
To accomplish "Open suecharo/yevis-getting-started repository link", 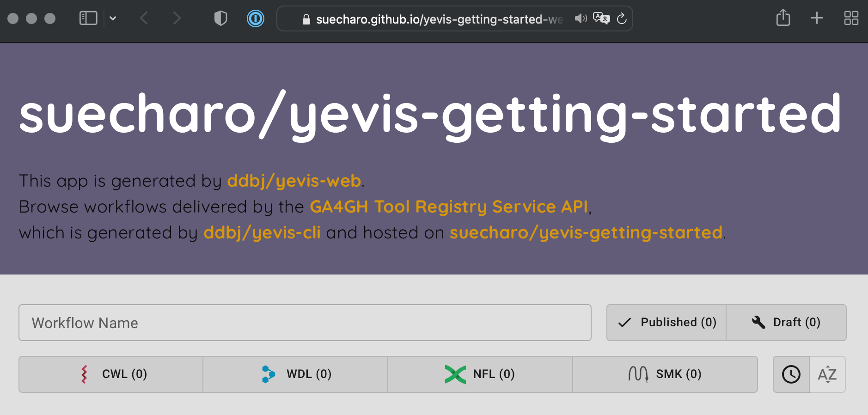I will (586, 232).
